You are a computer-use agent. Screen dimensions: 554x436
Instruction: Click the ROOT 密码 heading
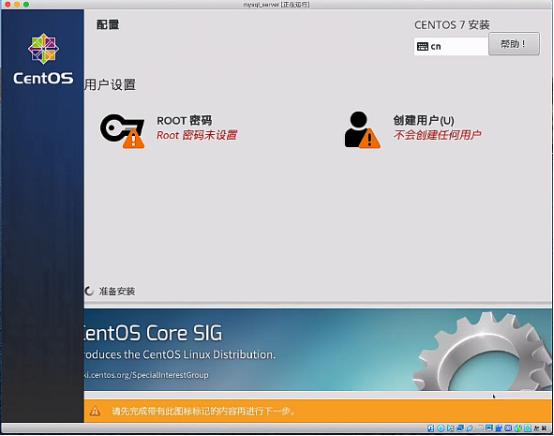tap(184, 120)
